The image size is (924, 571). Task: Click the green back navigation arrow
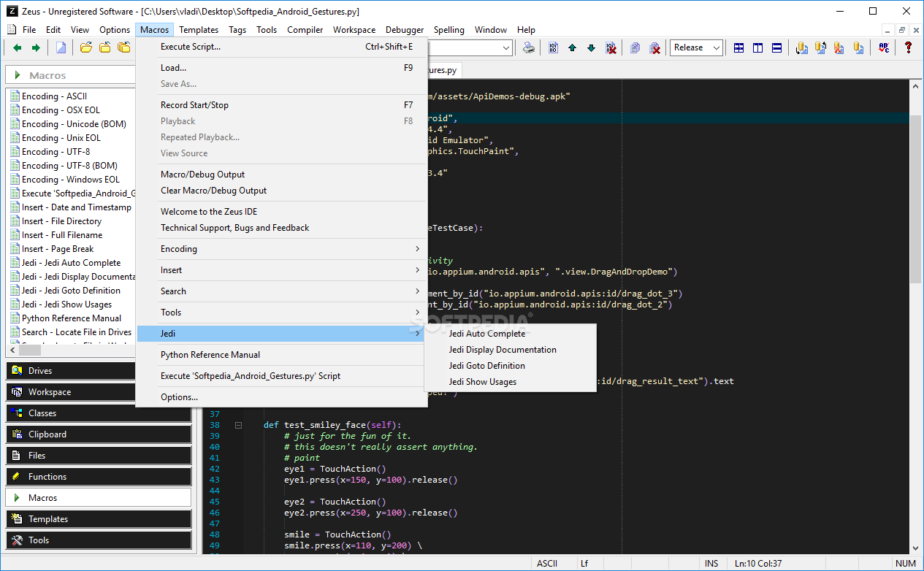(x=18, y=47)
